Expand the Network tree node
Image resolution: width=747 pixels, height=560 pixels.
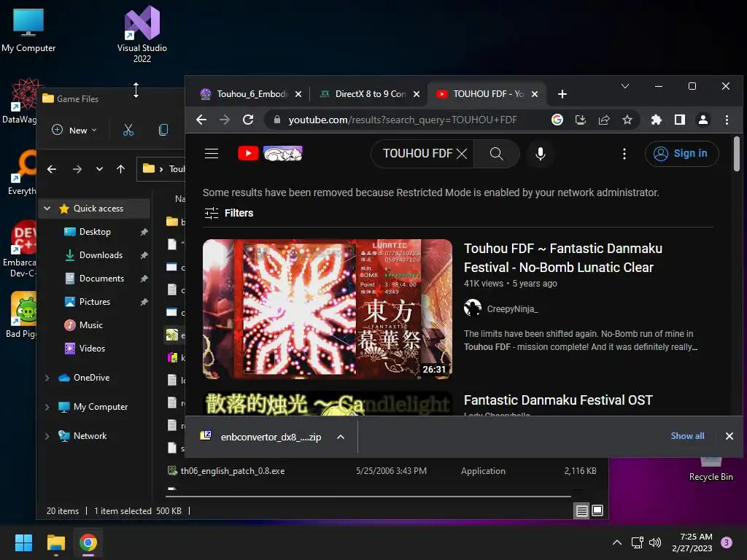point(47,436)
